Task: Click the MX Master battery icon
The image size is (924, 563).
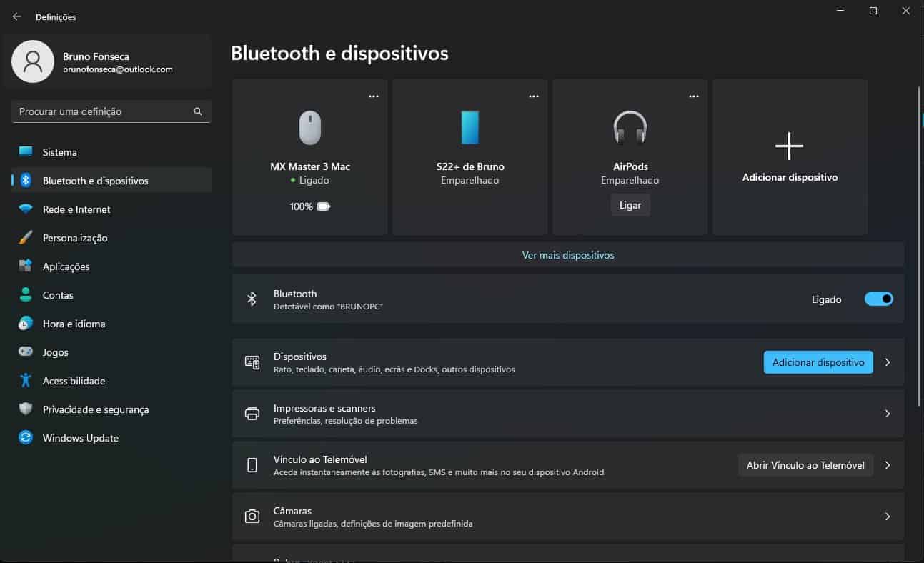Action: click(324, 206)
